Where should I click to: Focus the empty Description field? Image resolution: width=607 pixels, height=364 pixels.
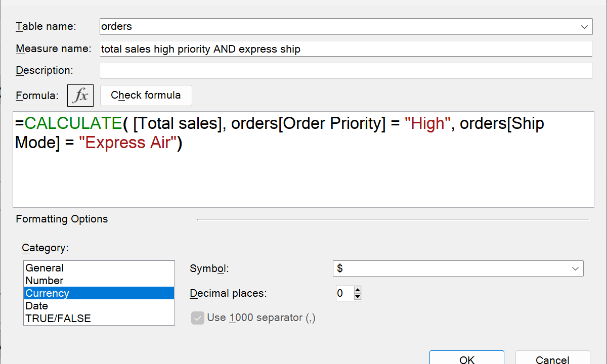(x=345, y=71)
